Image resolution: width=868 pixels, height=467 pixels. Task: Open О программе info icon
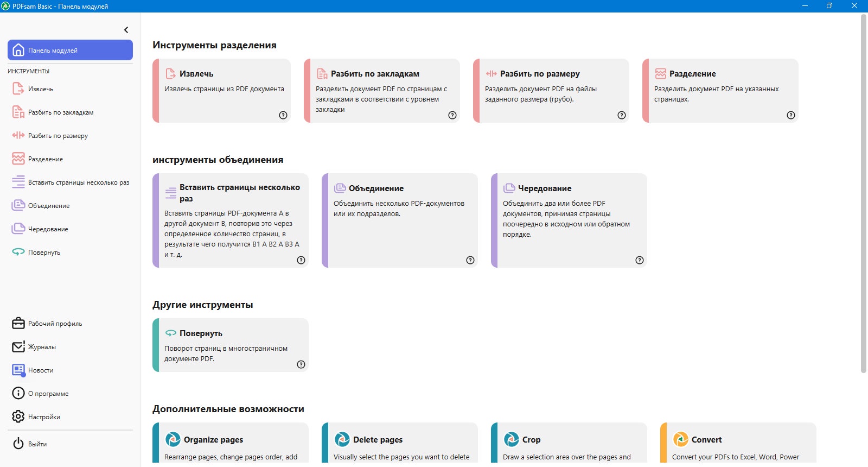tap(18, 393)
